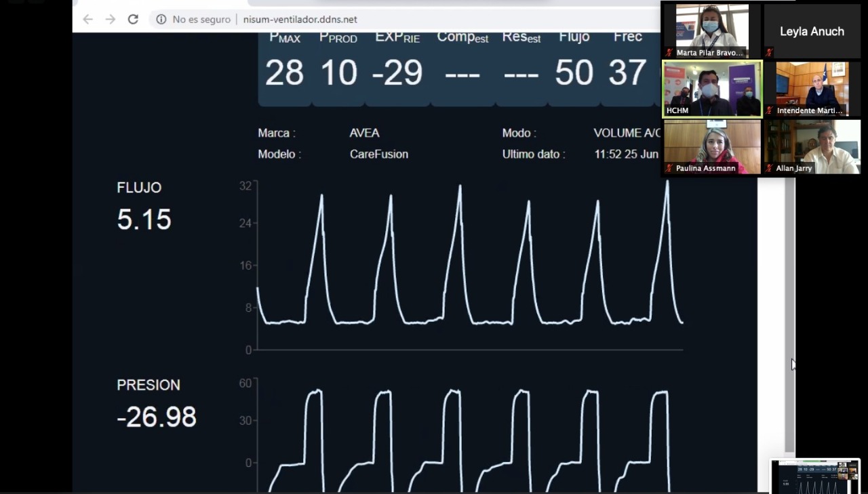Reload the ventilator page
This screenshot has width=868, height=494.
pos(133,20)
